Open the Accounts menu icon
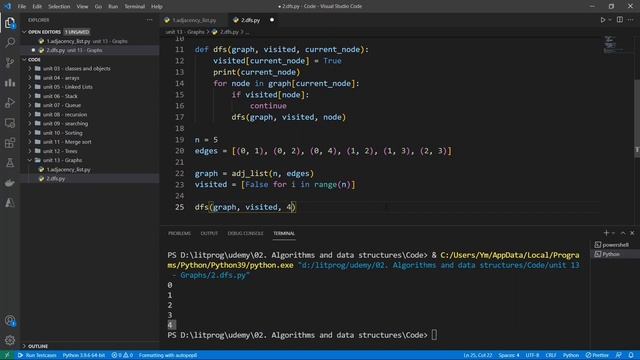The image size is (640, 360). tap(10, 321)
